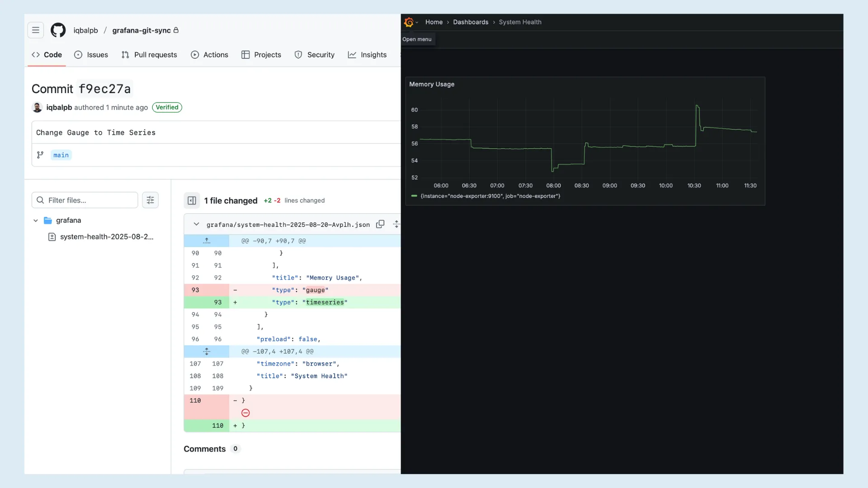This screenshot has height=488, width=868.
Task: Click the iqbalpb author name
Action: (x=59, y=108)
